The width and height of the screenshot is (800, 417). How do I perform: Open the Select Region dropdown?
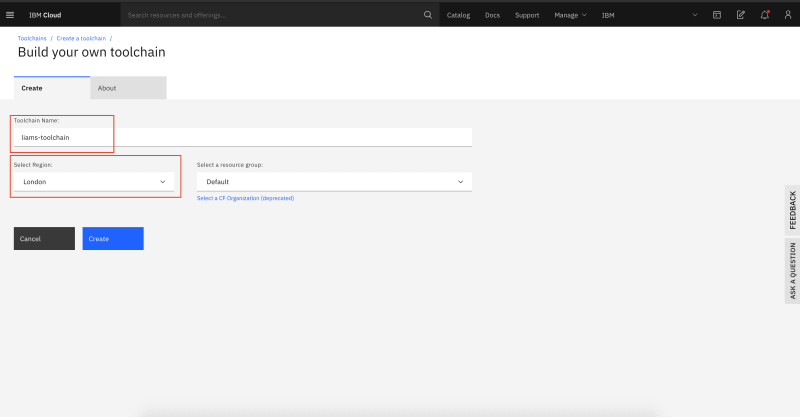tap(94, 182)
